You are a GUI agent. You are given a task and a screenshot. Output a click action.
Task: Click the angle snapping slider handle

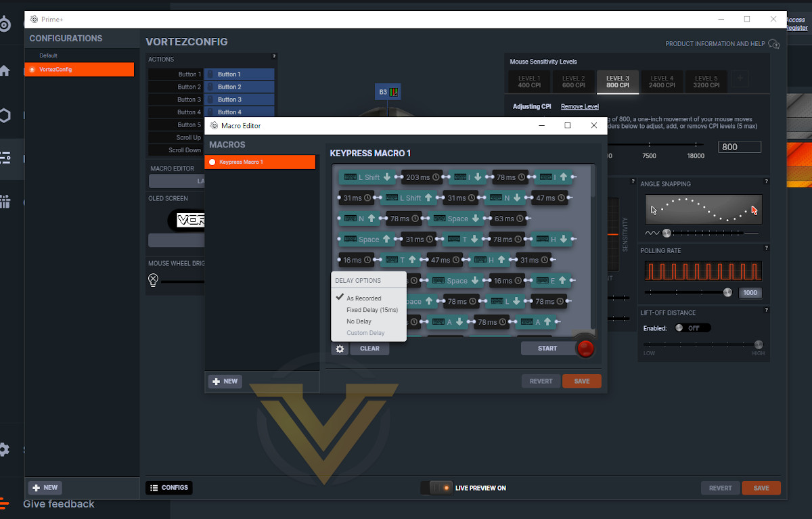click(667, 233)
